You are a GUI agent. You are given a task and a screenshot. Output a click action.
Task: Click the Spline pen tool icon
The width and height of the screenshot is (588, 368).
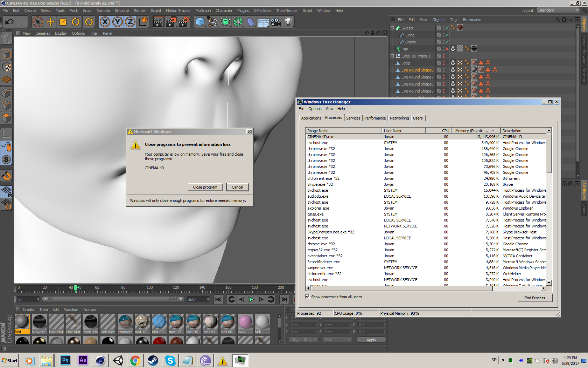point(212,22)
